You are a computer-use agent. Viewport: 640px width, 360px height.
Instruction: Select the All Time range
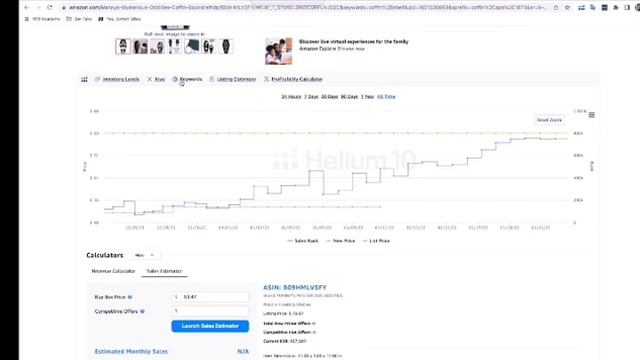click(386, 97)
